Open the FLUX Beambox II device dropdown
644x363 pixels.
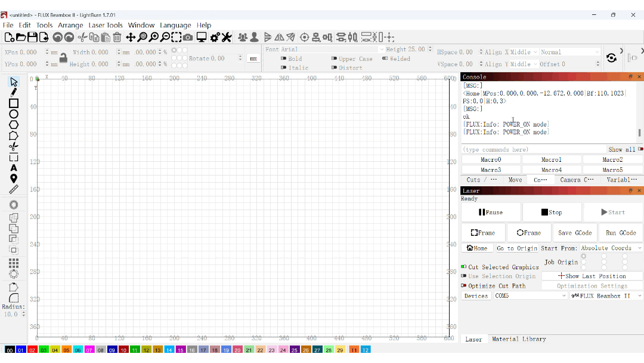click(x=606, y=296)
